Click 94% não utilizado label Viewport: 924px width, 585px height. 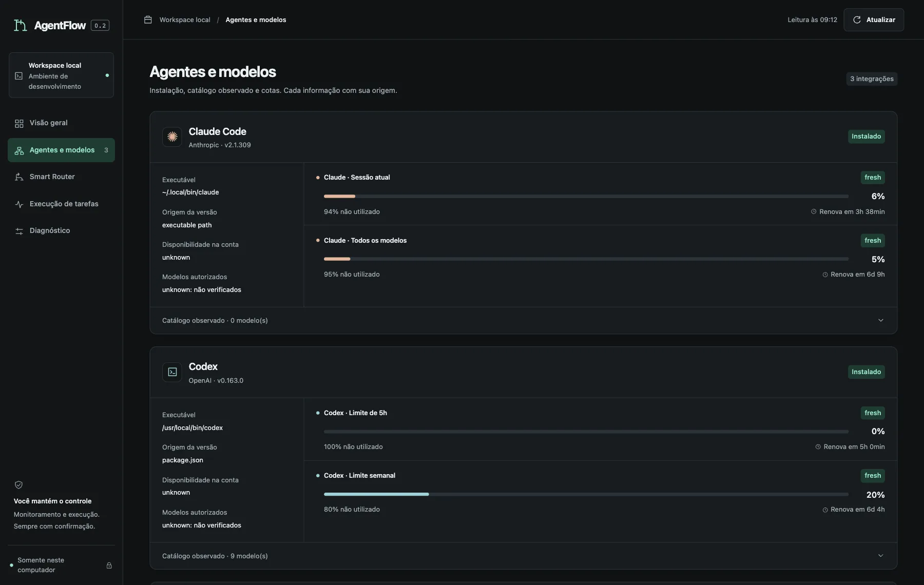pyautogui.click(x=352, y=212)
